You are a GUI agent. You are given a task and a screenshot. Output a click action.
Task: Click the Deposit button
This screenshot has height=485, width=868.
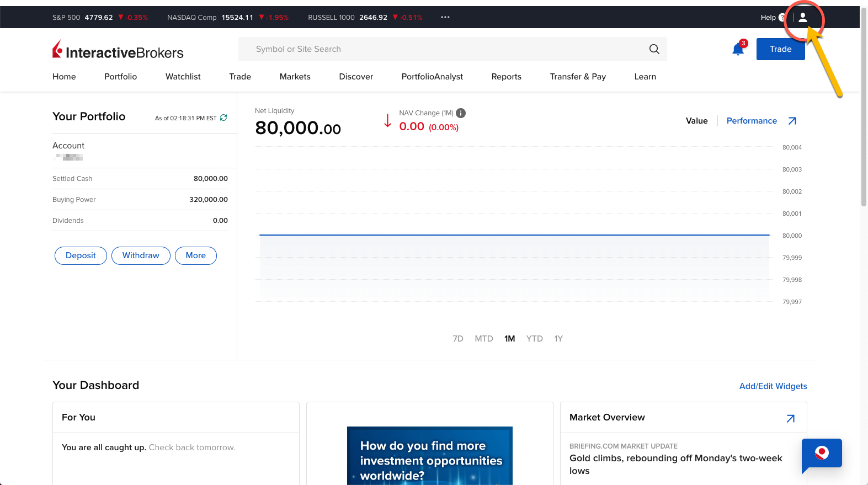click(x=81, y=255)
